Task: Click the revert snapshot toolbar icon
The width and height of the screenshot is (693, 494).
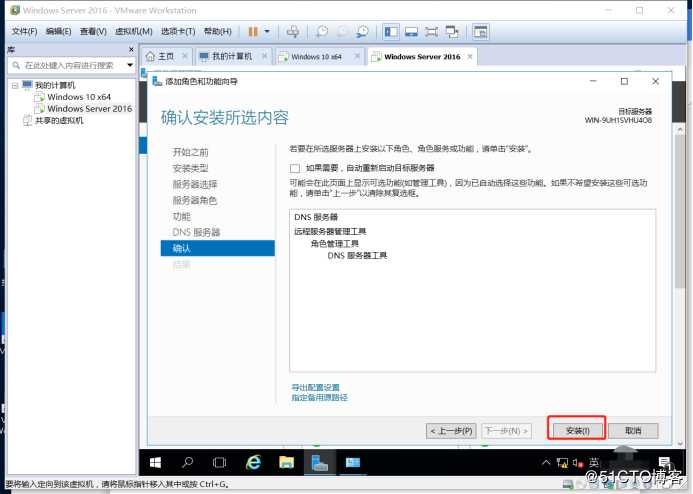Action: 342,32
